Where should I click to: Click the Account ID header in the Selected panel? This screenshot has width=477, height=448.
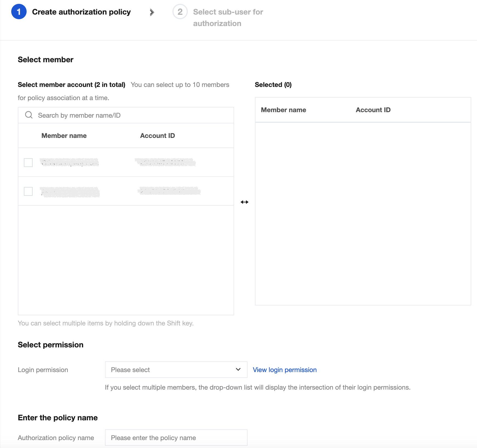373,110
